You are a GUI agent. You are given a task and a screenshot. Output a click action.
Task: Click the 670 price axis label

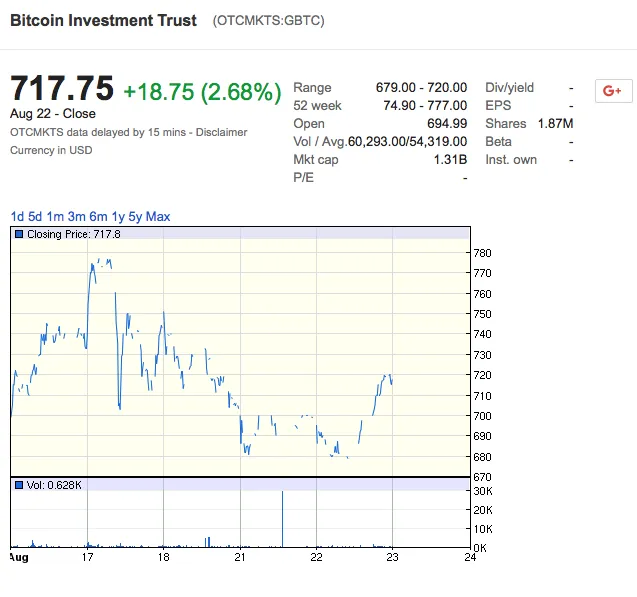pyautogui.click(x=483, y=477)
